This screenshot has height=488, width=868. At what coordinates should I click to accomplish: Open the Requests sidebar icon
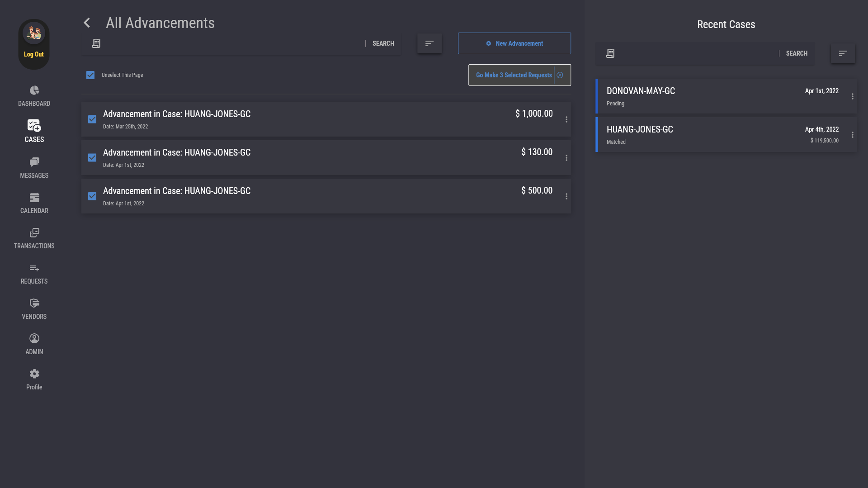pyautogui.click(x=34, y=268)
